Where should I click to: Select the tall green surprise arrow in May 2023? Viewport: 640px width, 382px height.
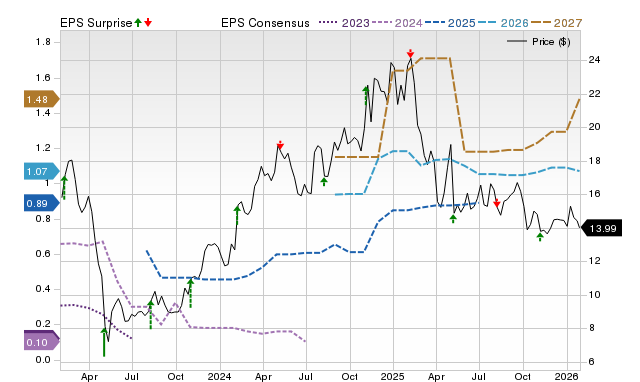[x=104, y=342]
